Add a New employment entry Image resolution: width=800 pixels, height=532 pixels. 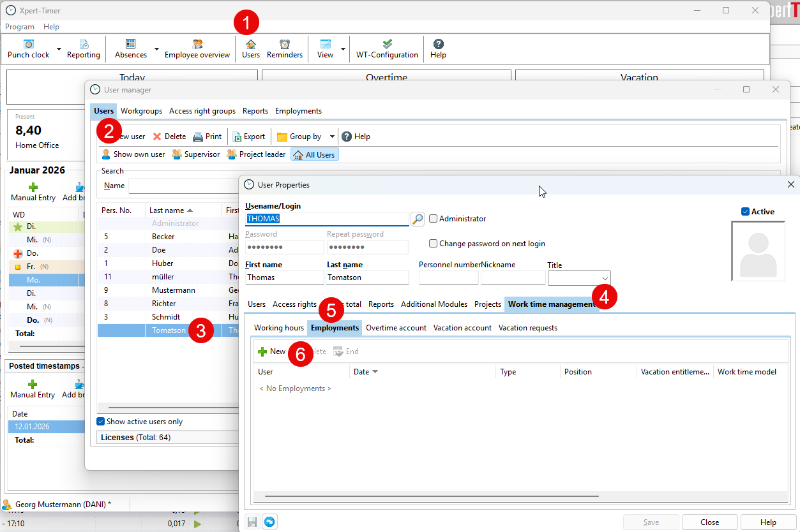point(272,351)
